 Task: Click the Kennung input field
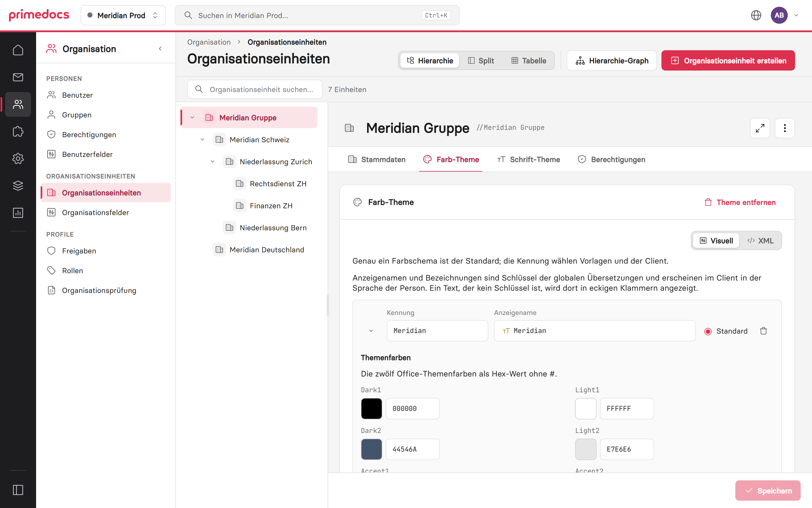point(437,330)
